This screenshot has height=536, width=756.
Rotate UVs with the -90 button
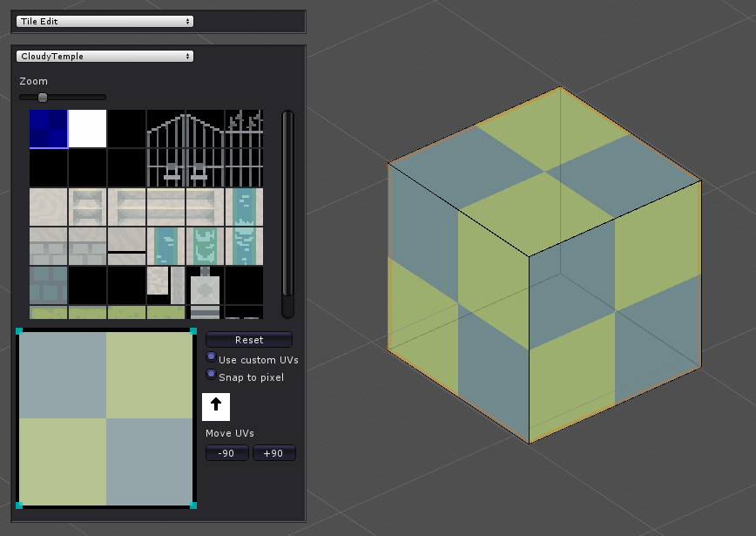(x=226, y=453)
